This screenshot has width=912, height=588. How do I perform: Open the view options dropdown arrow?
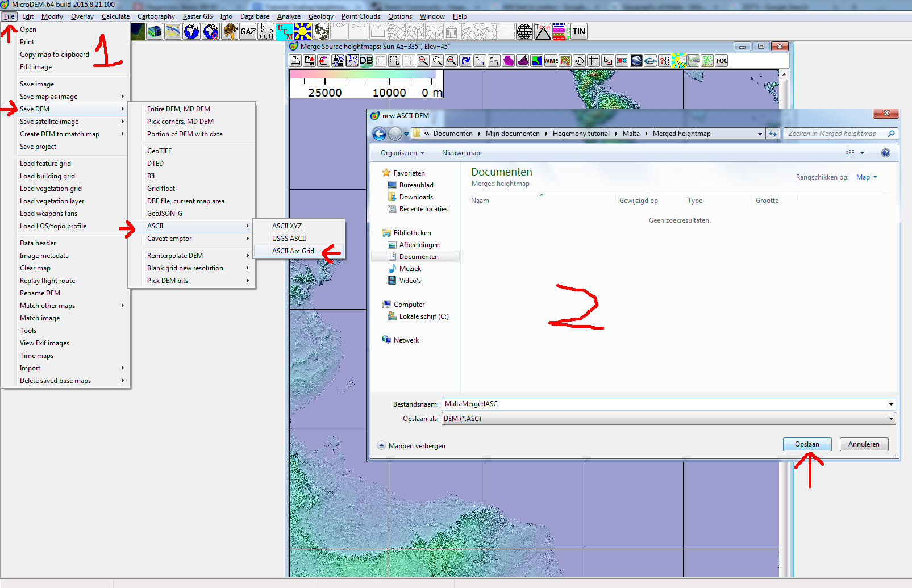pyautogui.click(x=862, y=153)
